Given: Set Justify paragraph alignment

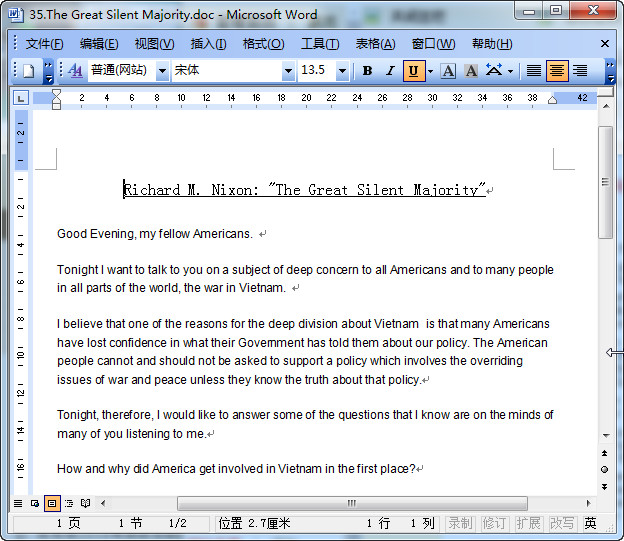Looking at the screenshot, I should (534, 71).
